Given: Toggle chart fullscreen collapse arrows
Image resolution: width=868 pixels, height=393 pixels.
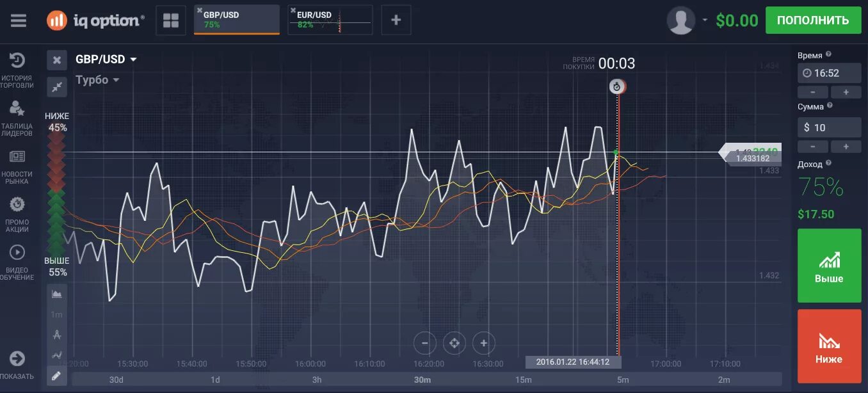Looking at the screenshot, I should 57,86.
